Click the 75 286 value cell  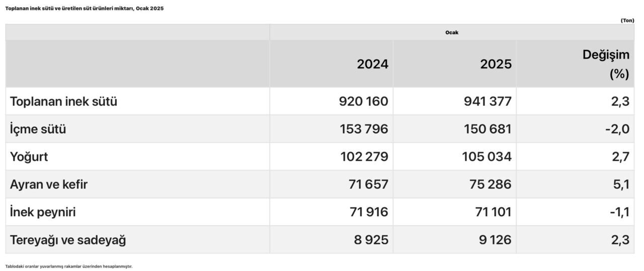click(489, 185)
